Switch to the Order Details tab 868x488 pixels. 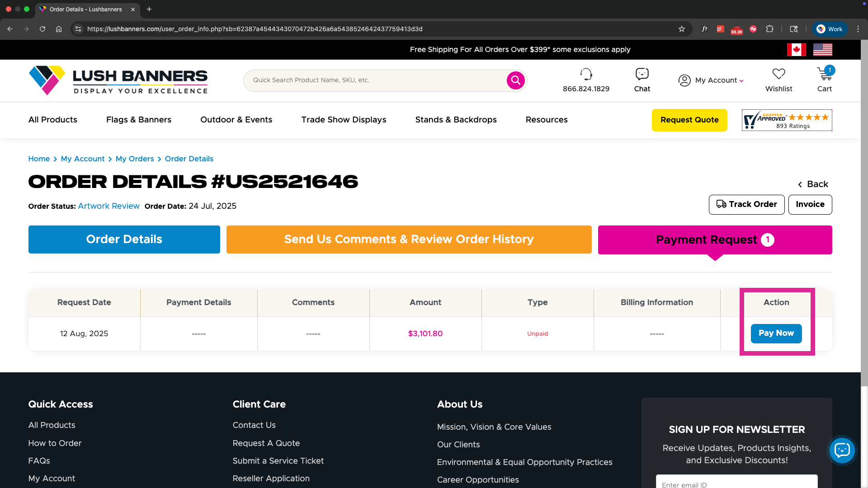(x=124, y=239)
